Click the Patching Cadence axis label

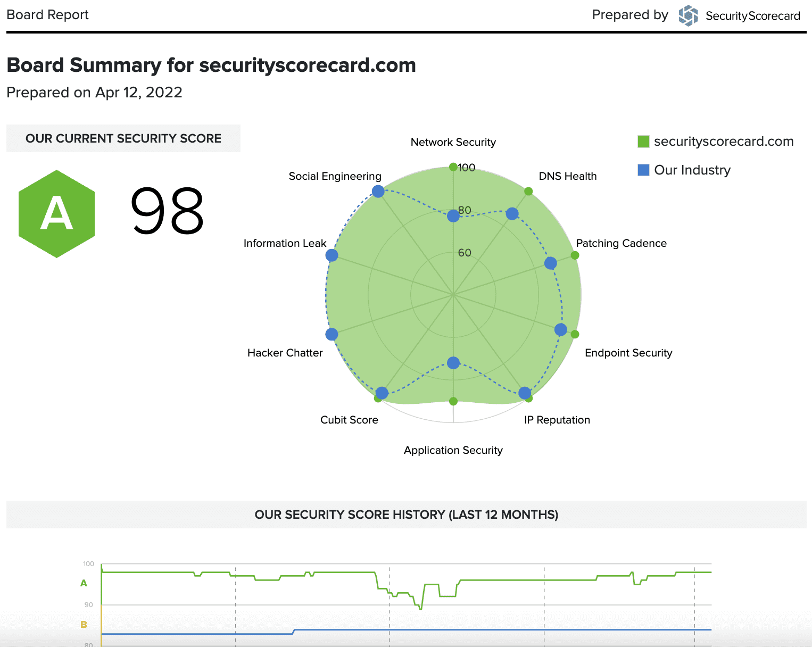tap(621, 243)
